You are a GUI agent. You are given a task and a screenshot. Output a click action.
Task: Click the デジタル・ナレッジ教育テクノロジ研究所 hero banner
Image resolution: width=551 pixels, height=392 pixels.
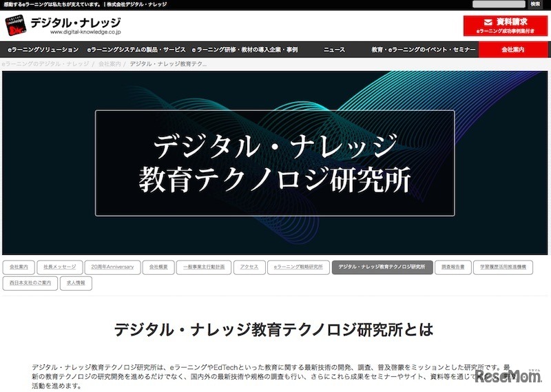pyautogui.click(x=275, y=163)
